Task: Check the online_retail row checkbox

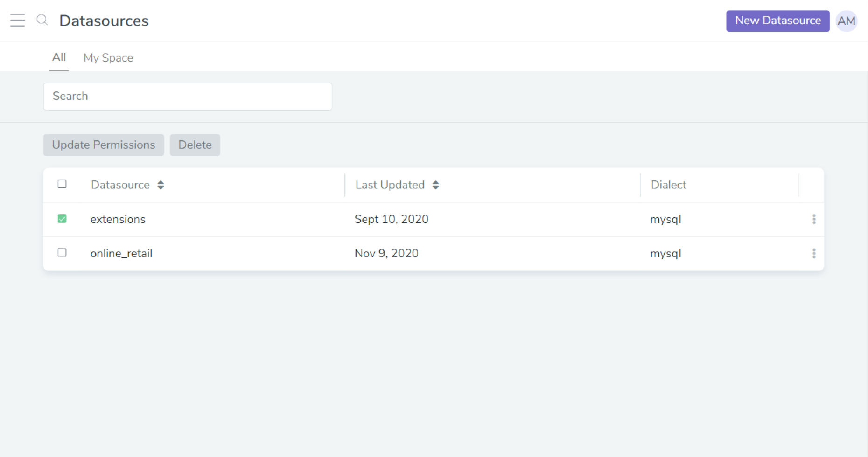Action: click(62, 253)
